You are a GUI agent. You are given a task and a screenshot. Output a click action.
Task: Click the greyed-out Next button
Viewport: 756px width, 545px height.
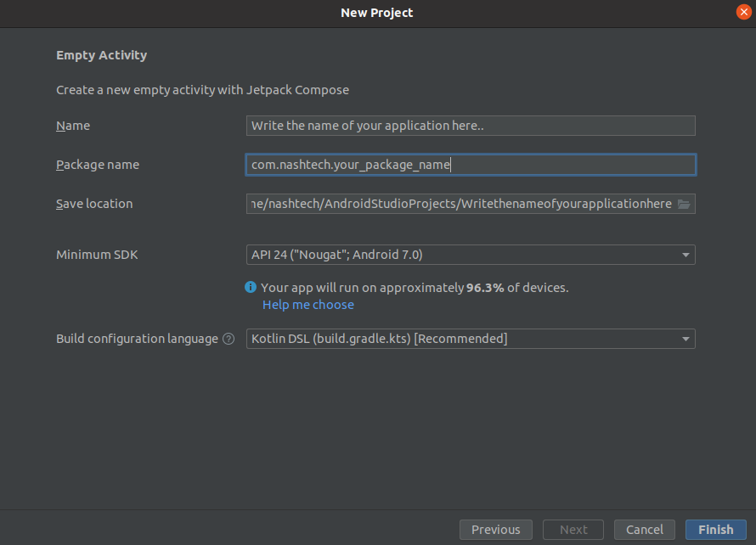pyautogui.click(x=573, y=530)
